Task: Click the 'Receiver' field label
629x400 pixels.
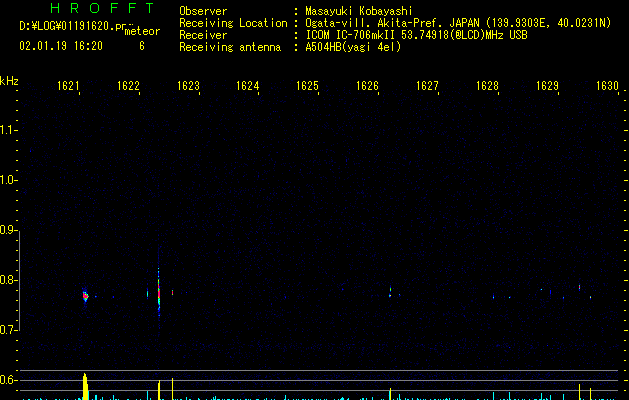Action: coord(203,35)
